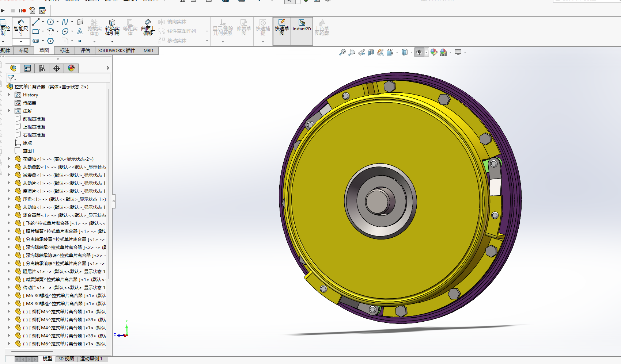
Task: Click the Zoom to Fit icon
Action: pos(342,53)
